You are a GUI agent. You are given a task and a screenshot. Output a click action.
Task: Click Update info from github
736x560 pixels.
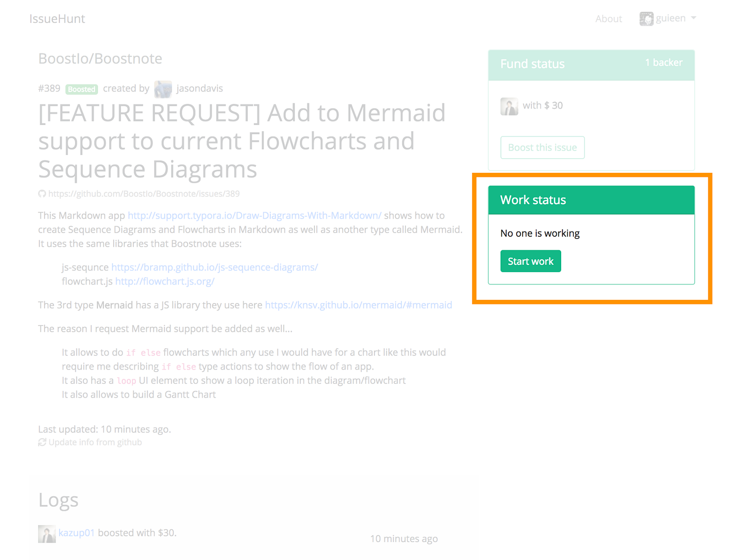point(95,442)
